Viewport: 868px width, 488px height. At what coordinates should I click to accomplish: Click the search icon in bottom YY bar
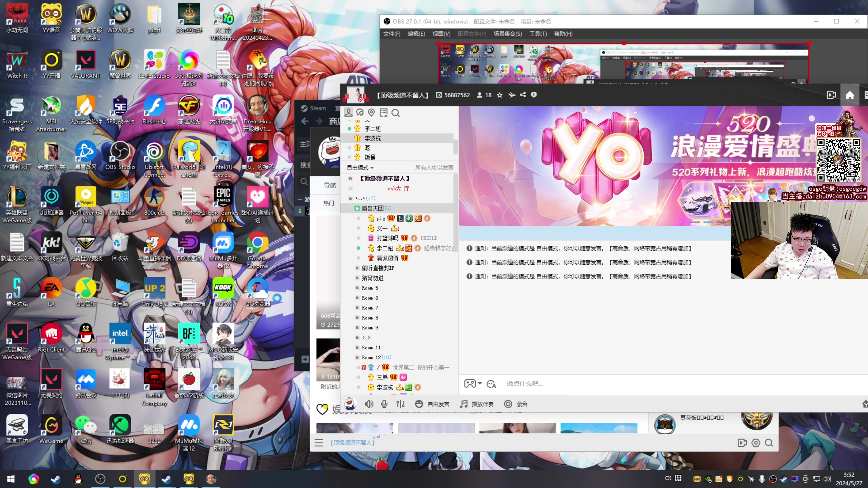pos(769,443)
